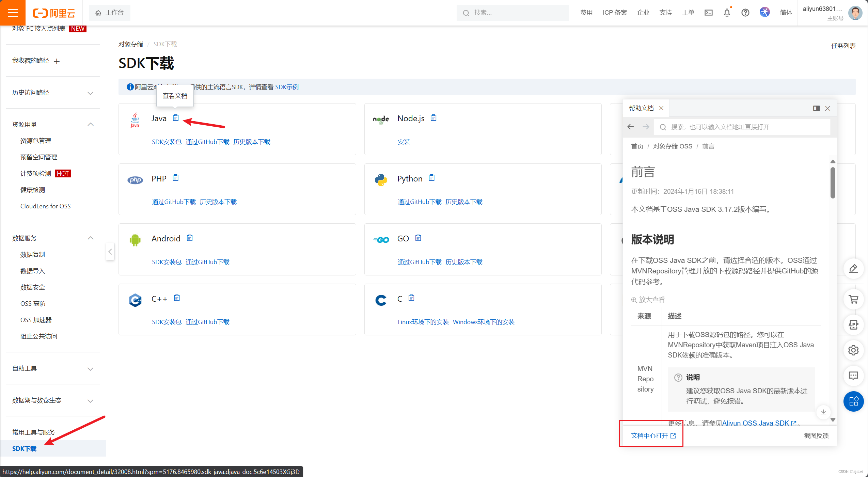Screen dimensions: 868x477
Task: Close the 帮助文档 tab
Action: click(661, 108)
